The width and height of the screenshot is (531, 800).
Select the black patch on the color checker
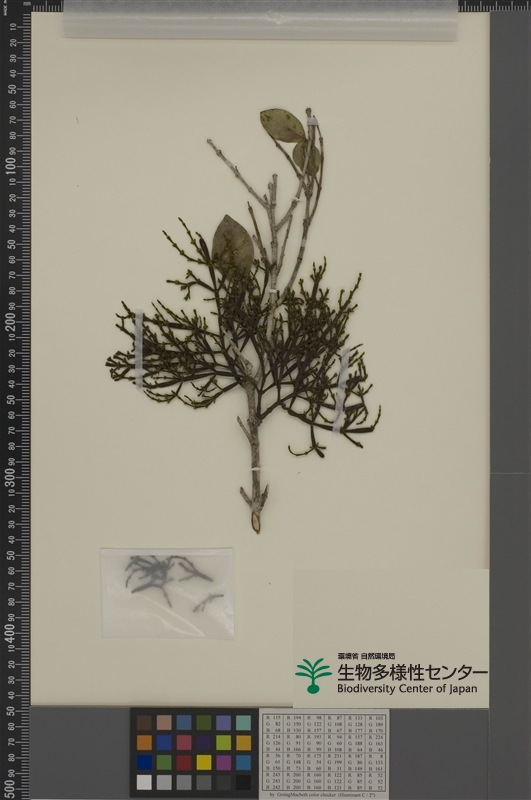pos(243,782)
